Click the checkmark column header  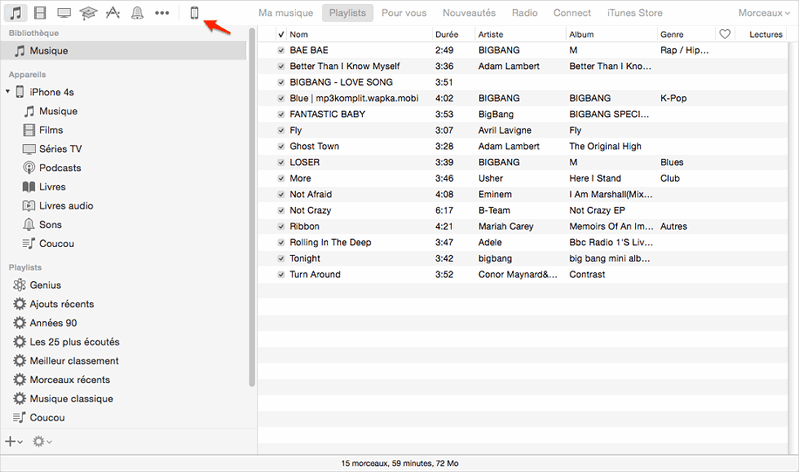(x=281, y=34)
